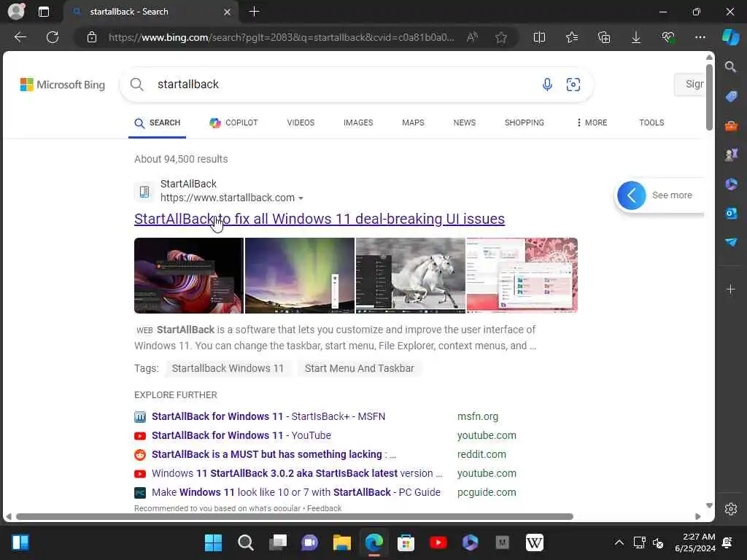Open Windows Start menu on taskbar
The width and height of the screenshot is (747, 560).
coord(213,542)
